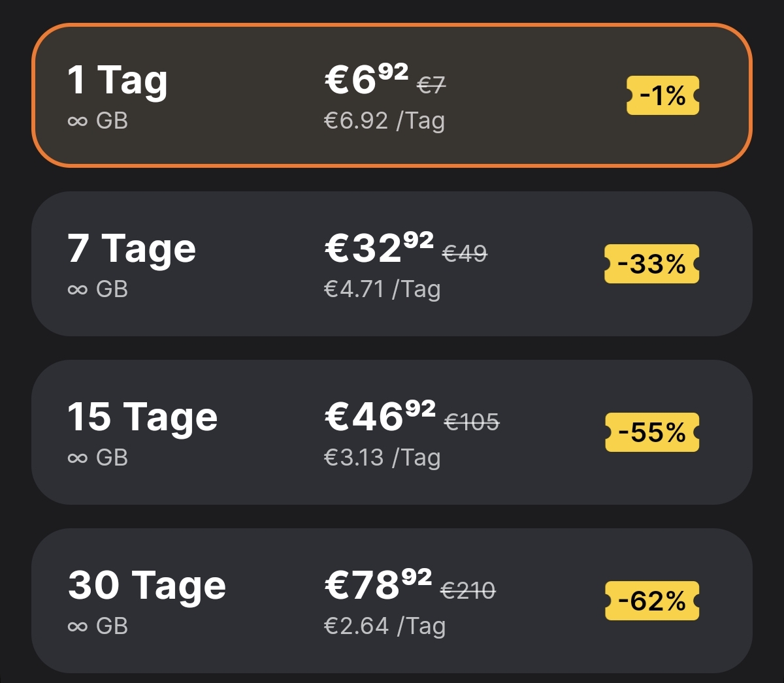Screen dimensions: 784x683
Task: Click the crossed-out €105 original price
Action: (x=472, y=422)
